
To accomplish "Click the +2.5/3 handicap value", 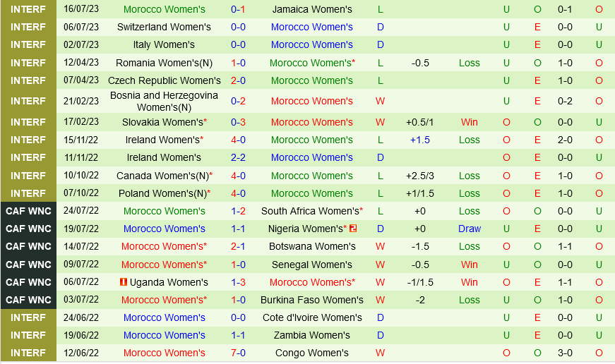I will [x=420, y=176].
